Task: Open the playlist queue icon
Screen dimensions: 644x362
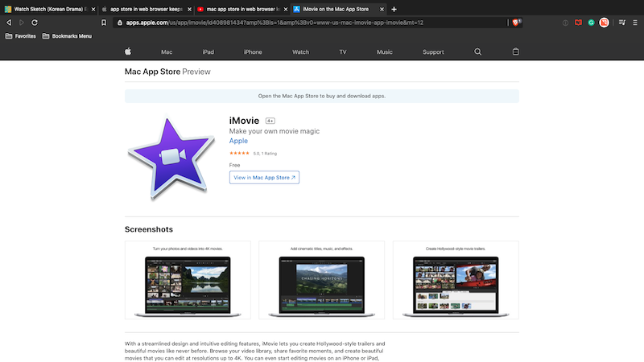Action: (x=621, y=23)
